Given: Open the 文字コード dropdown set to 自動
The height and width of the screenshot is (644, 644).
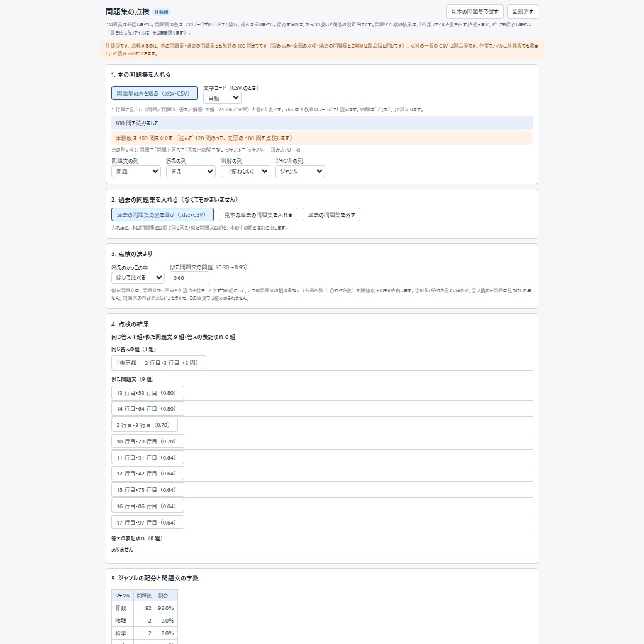Looking at the screenshot, I should [222, 97].
